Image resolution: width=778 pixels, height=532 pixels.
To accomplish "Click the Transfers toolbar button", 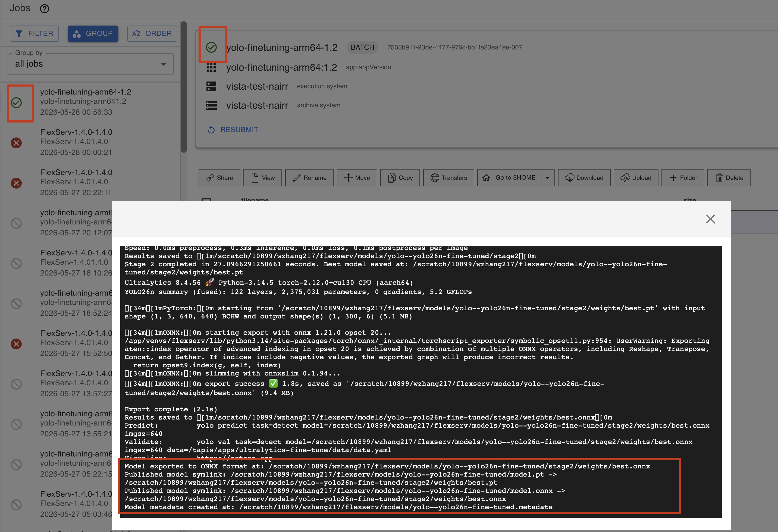I will [448, 178].
